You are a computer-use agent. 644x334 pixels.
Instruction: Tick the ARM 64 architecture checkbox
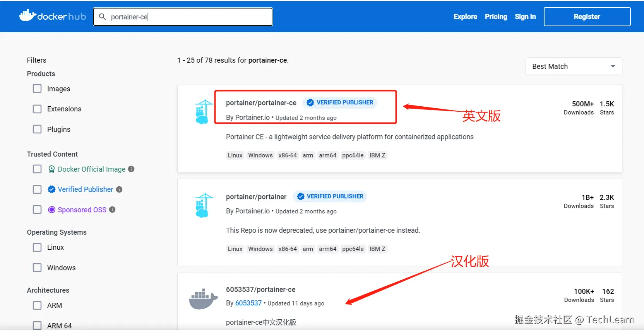click(x=37, y=325)
